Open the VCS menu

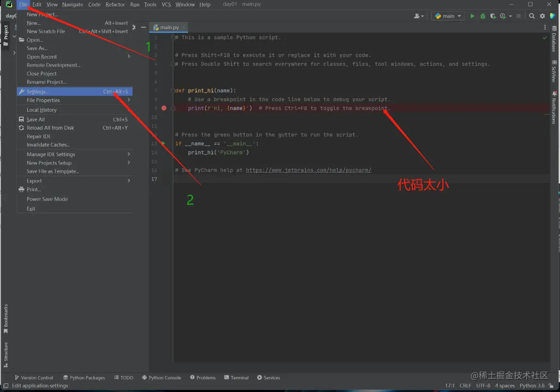(x=166, y=4)
